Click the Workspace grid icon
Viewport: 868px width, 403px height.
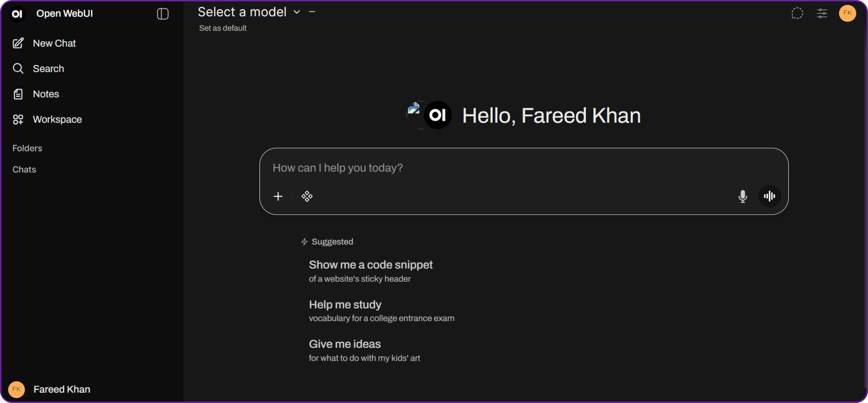[x=18, y=119]
